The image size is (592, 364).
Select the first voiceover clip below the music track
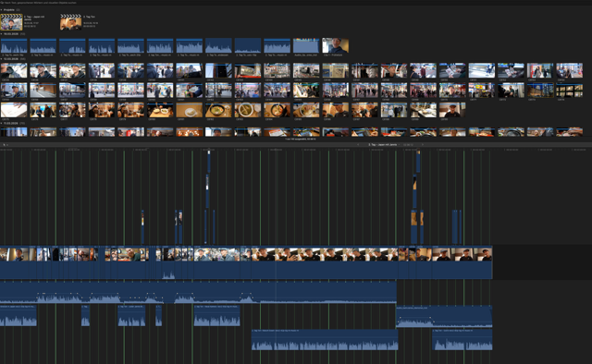(18, 316)
